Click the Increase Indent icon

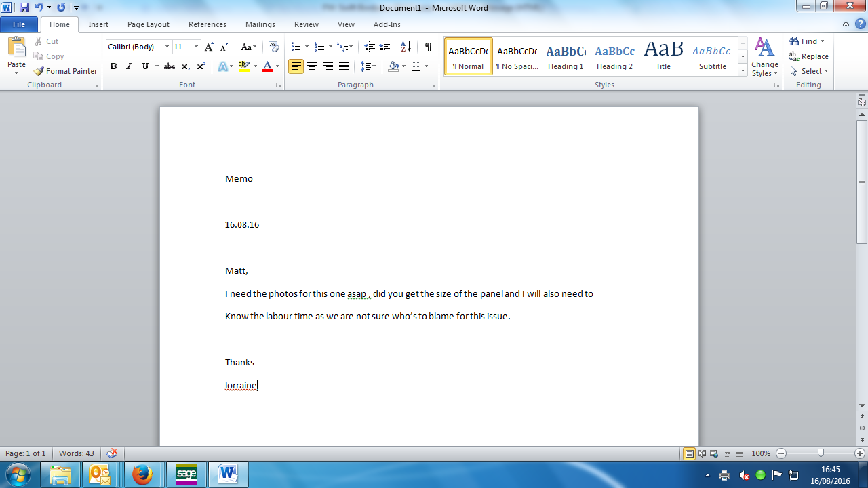pyautogui.click(x=384, y=47)
